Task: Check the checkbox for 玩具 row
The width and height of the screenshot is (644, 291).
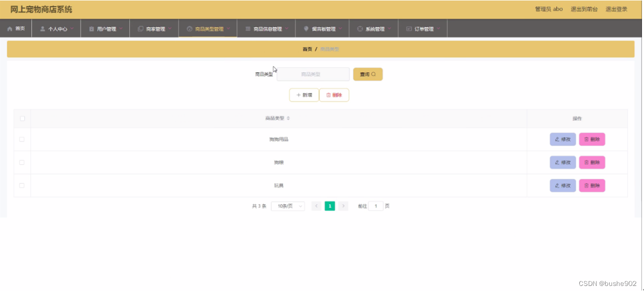Action: [x=22, y=185]
